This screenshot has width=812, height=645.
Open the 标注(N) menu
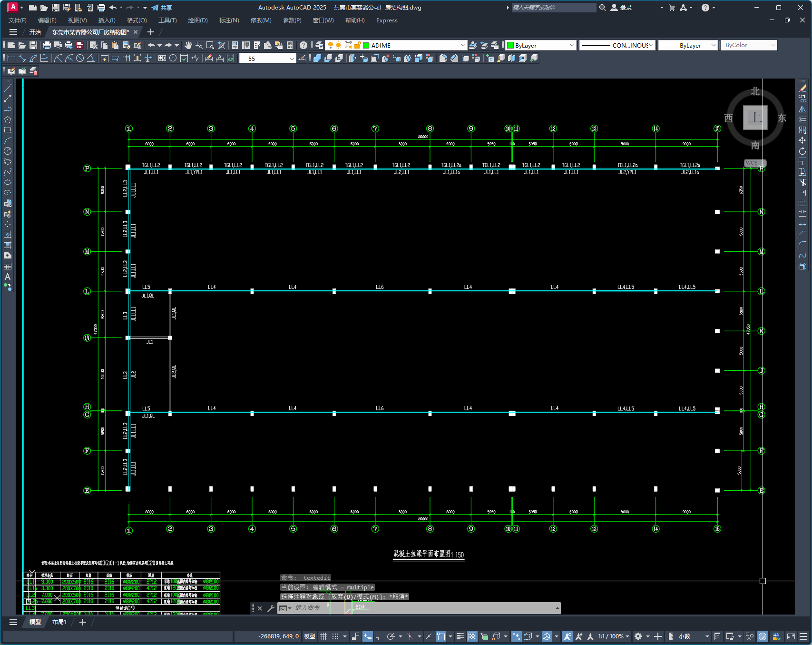pos(229,20)
